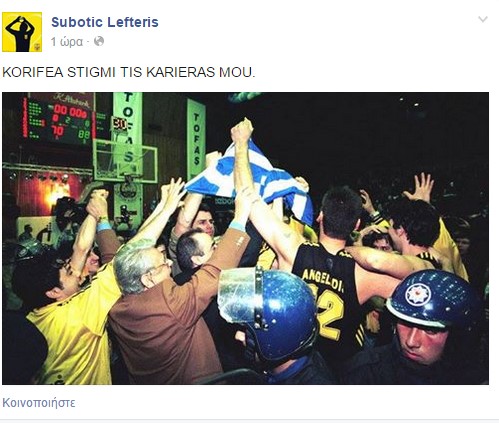This screenshot has height=423, width=499.
Task: Click the raised open hand at right
Action: [421, 187]
